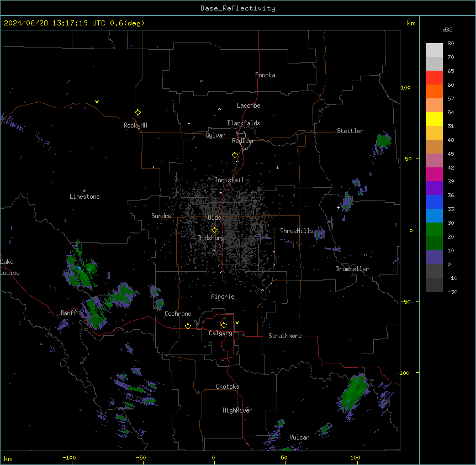Screen dimensions: 476x465
Task: Select the Ponoka label
Action: click(x=265, y=75)
